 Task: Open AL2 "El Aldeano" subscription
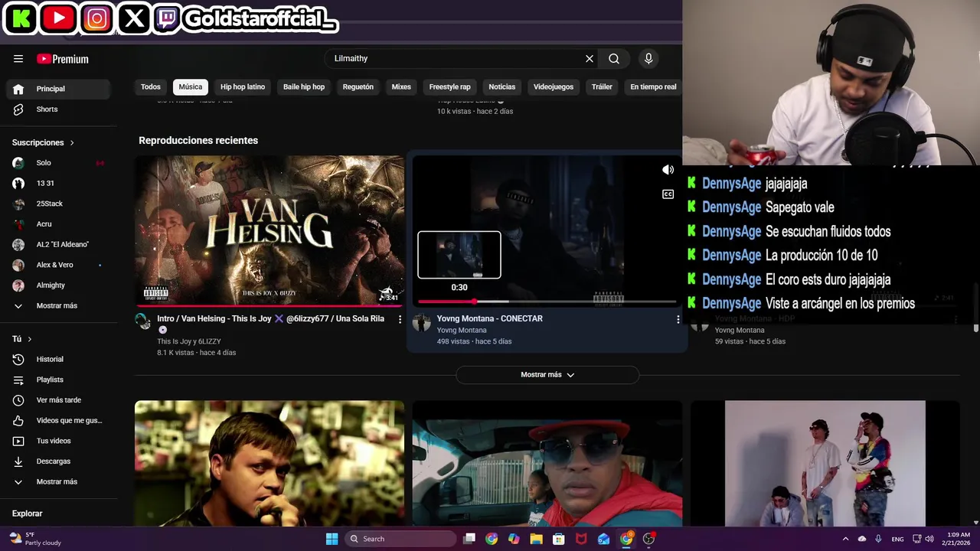coord(58,244)
